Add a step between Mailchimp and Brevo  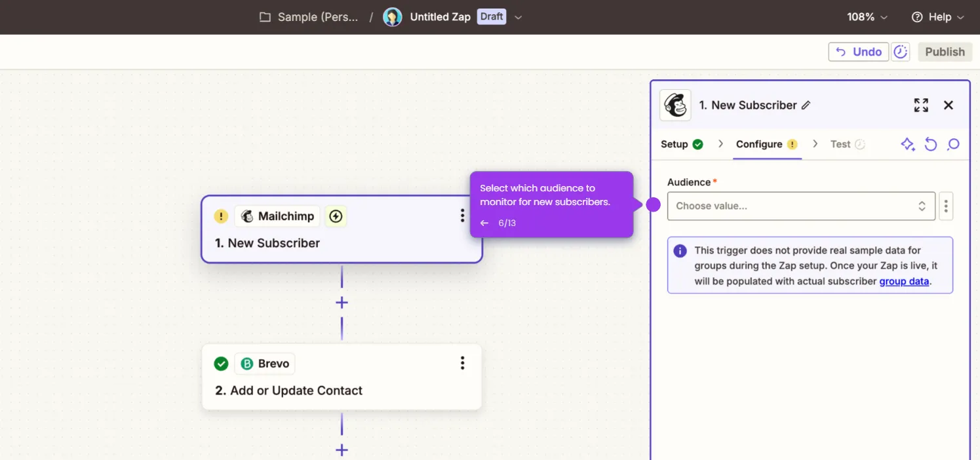tap(342, 303)
